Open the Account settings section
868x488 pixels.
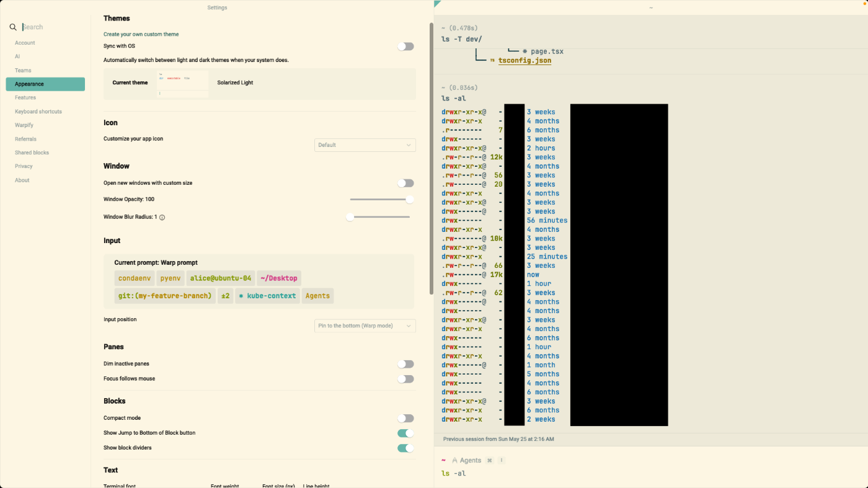pos(25,43)
